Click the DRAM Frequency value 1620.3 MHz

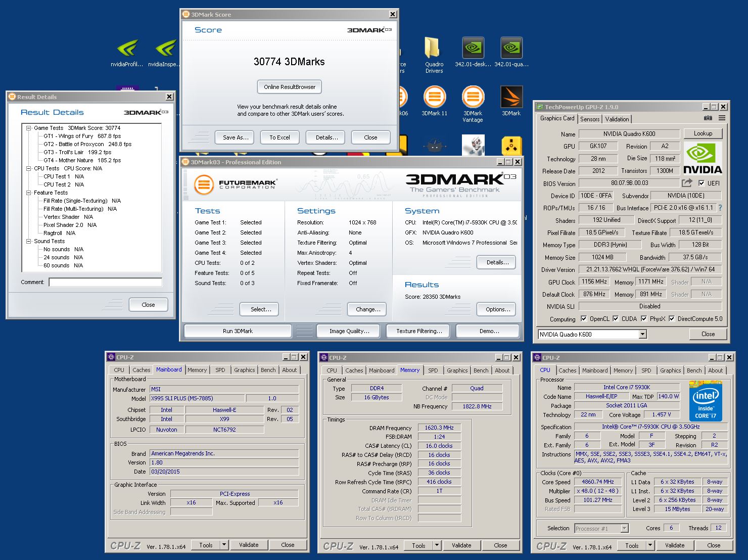point(439,428)
